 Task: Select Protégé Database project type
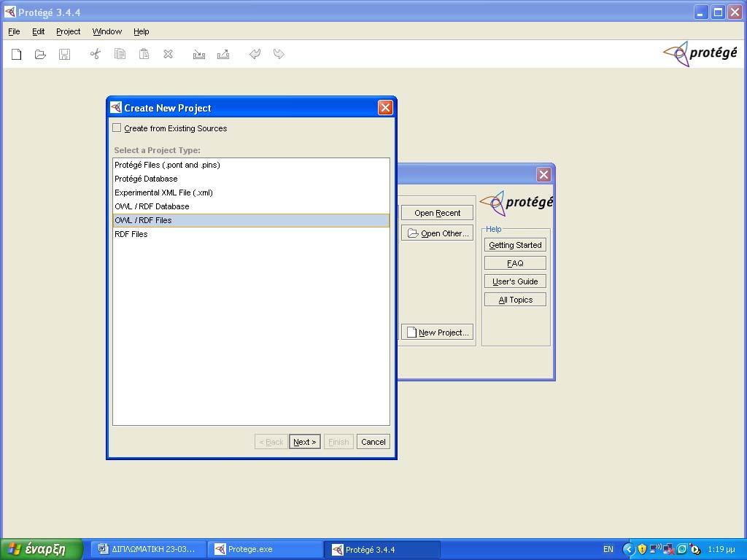coord(251,179)
